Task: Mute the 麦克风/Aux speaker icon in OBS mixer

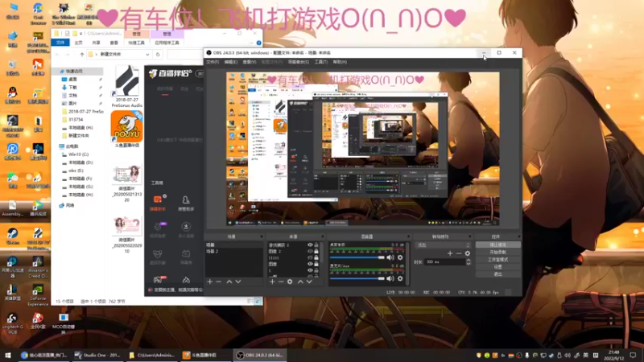Action: click(x=390, y=278)
